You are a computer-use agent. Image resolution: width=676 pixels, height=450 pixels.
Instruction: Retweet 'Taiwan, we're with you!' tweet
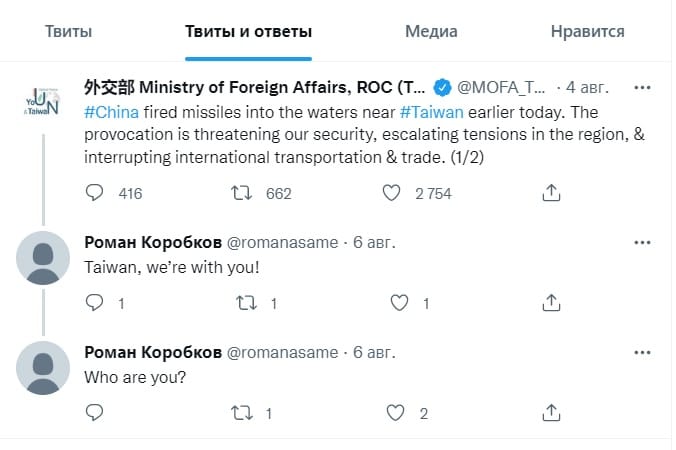pyautogui.click(x=247, y=303)
